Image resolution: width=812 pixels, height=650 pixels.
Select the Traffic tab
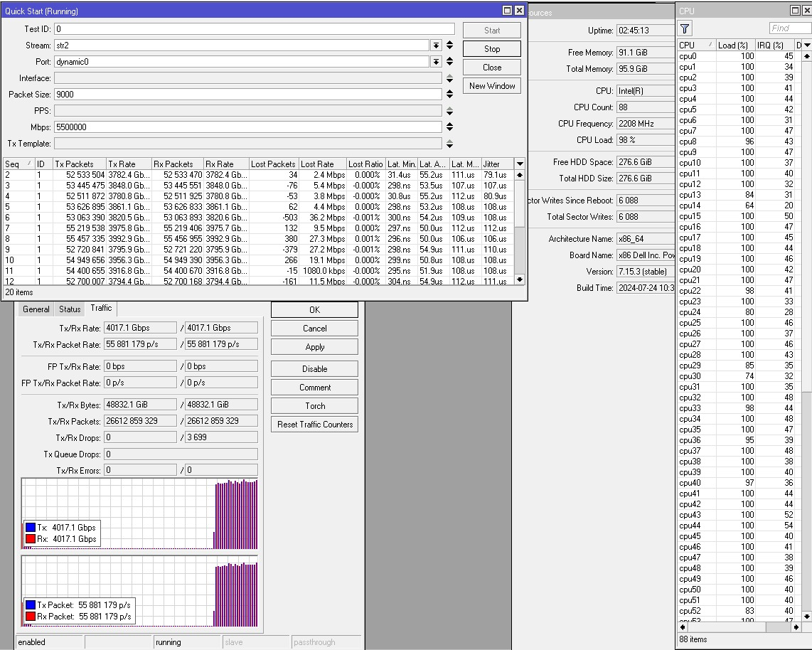click(x=101, y=308)
